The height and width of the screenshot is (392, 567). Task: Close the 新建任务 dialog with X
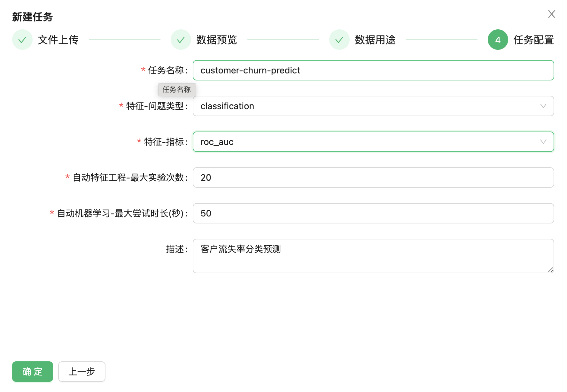click(x=551, y=14)
